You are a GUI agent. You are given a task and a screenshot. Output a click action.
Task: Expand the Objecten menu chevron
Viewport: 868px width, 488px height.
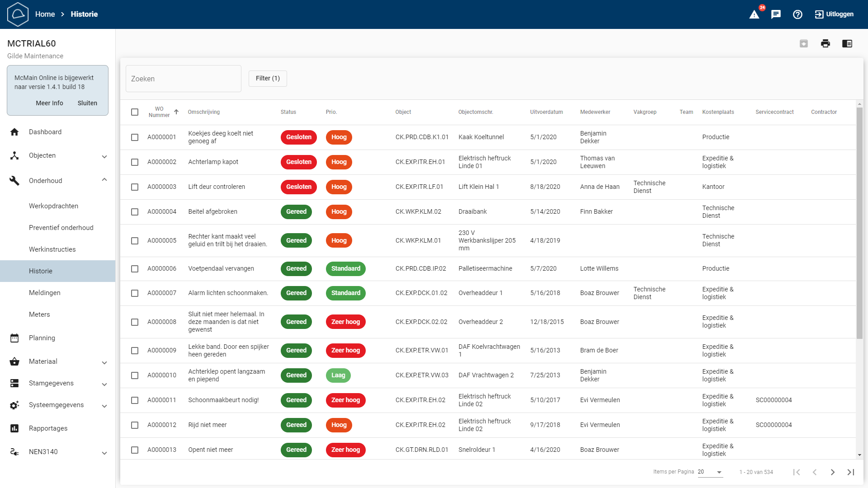click(104, 156)
